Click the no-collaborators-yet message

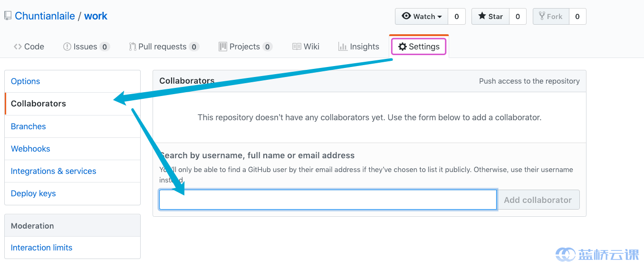(x=369, y=117)
